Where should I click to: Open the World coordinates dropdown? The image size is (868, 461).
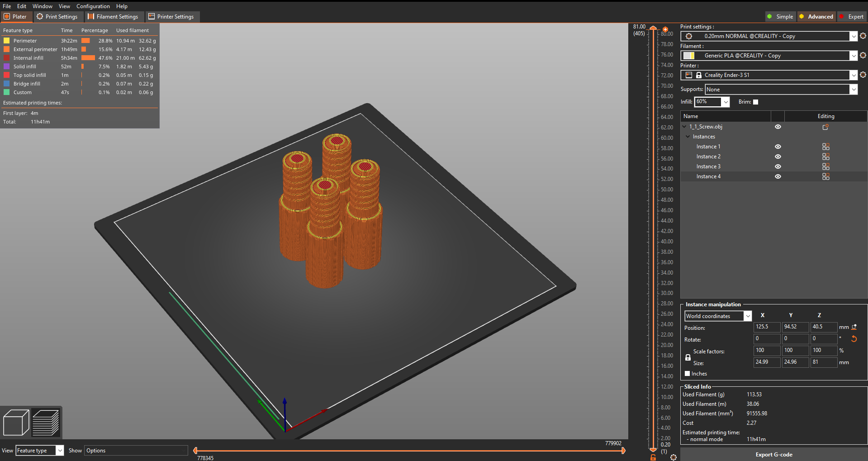pyautogui.click(x=748, y=316)
